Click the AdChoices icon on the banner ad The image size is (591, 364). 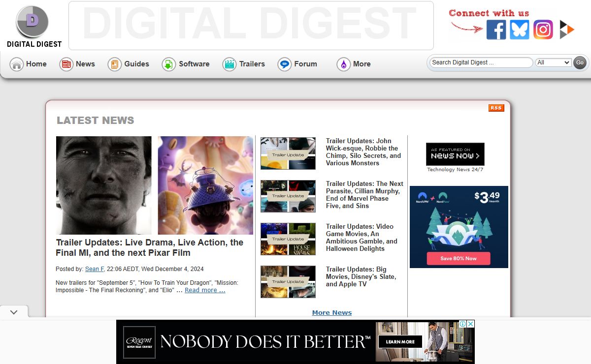(x=463, y=324)
